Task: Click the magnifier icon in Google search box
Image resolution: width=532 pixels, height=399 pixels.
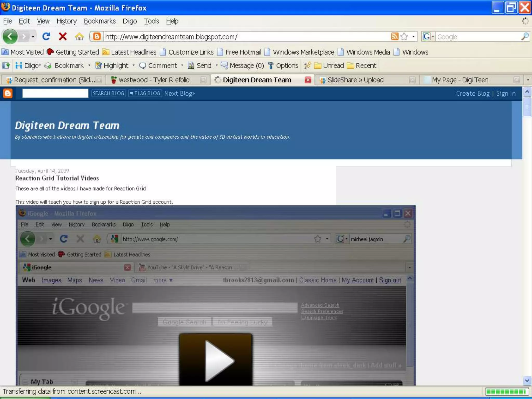Action: point(525,37)
